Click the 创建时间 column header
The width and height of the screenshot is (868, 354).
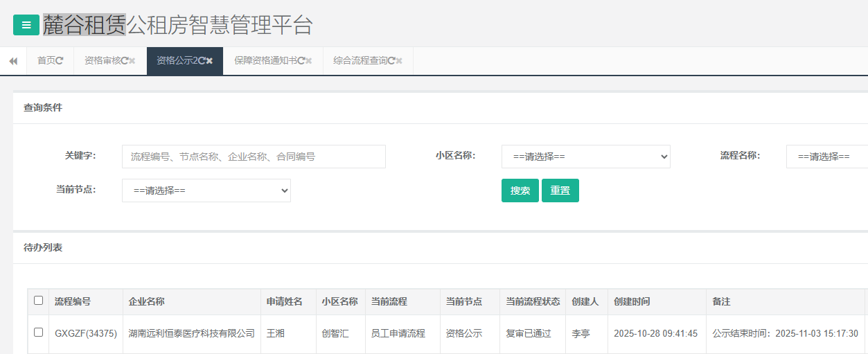[x=632, y=302]
